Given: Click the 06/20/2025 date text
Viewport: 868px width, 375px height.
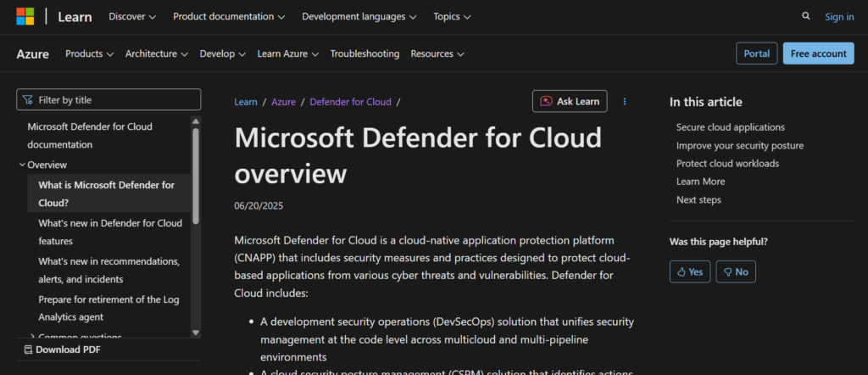Looking at the screenshot, I should [x=259, y=206].
